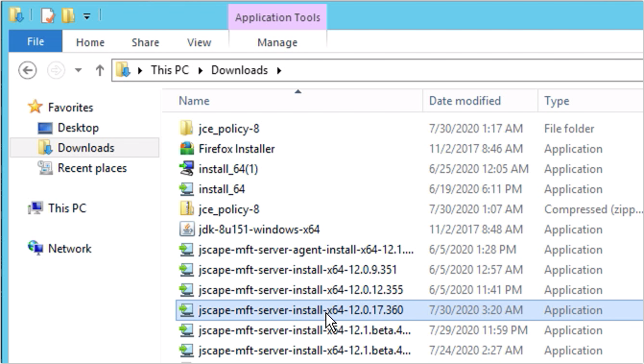
Task: Select install_64 dated 6/19/2020
Action: (222, 189)
